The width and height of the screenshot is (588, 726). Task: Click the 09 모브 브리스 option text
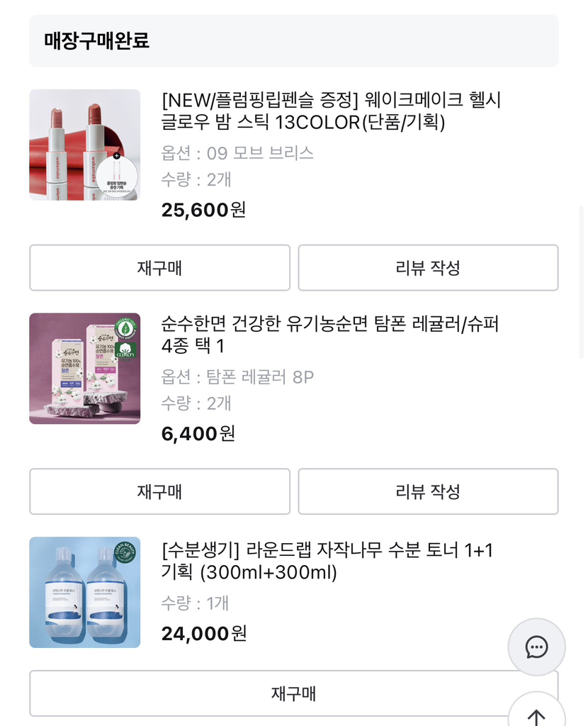pos(237,153)
